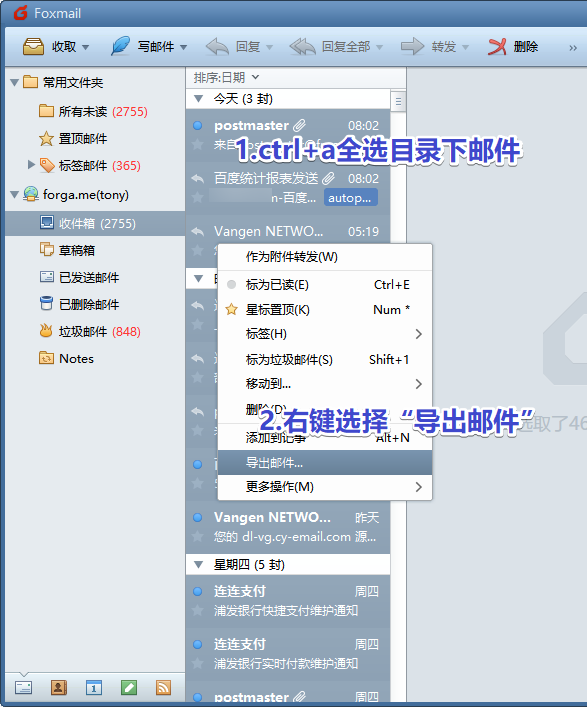Open the 回复全部 dropdown arrow
The width and height of the screenshot is (587, 707).
[x=379, y=47]
